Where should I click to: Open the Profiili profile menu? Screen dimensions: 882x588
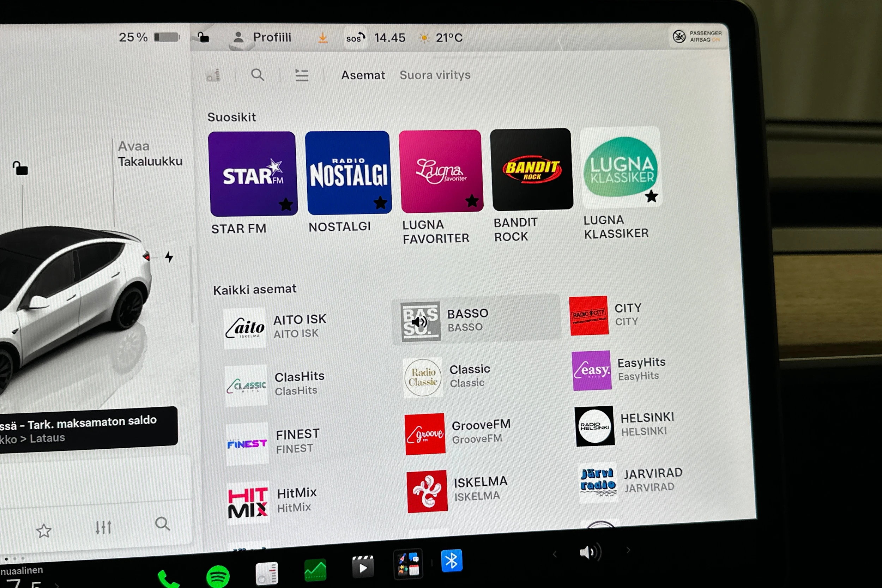(x=262, y=37)
